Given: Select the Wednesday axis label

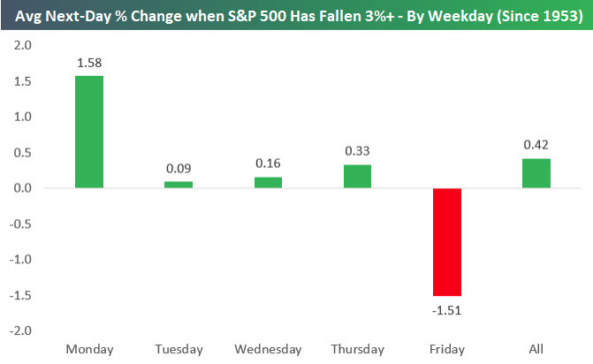Looking at the screenshot, I should [267, 349].
